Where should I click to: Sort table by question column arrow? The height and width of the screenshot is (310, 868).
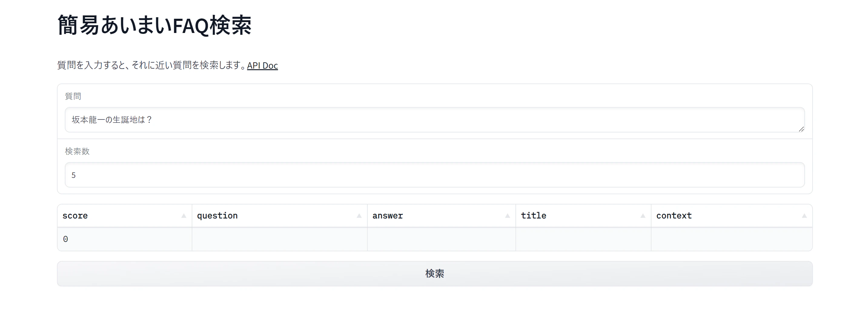click(359, 216)
